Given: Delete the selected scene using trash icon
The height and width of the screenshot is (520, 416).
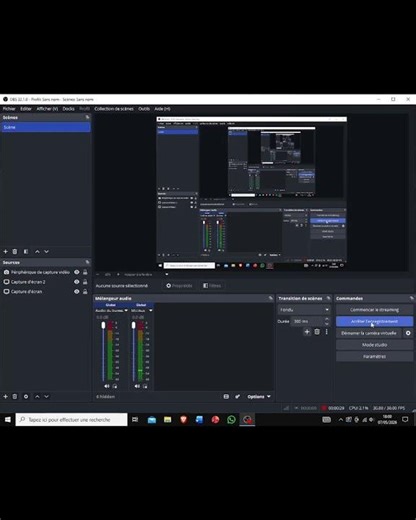Looking at the screenshot, I should (x=15, y=251).
